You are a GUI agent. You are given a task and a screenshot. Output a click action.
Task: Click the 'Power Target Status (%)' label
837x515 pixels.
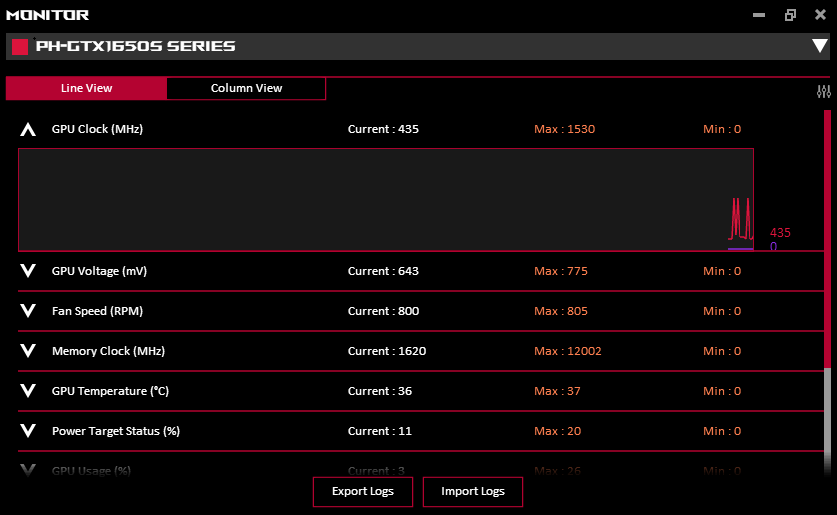coord(116,431)
